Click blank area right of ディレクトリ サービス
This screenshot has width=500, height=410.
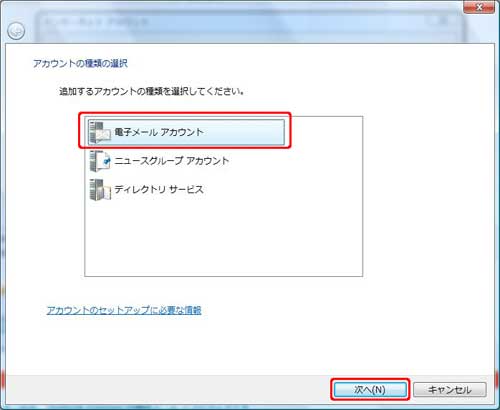pos(283,190)
